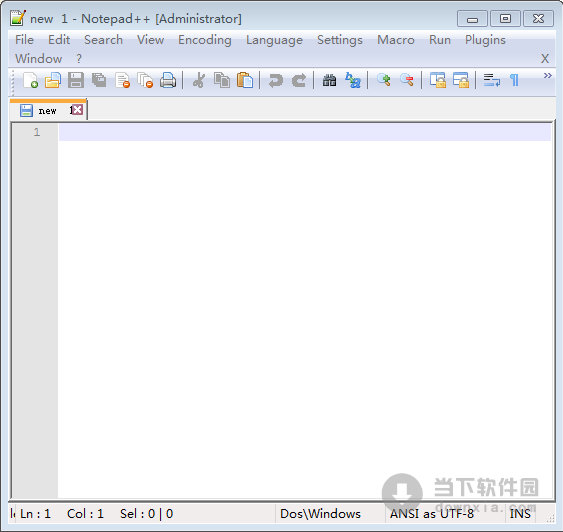This screenshot has height=532, width=563.
Task: Zoom in with the magnifier plus icon
Action: click(x=383, y=80)
